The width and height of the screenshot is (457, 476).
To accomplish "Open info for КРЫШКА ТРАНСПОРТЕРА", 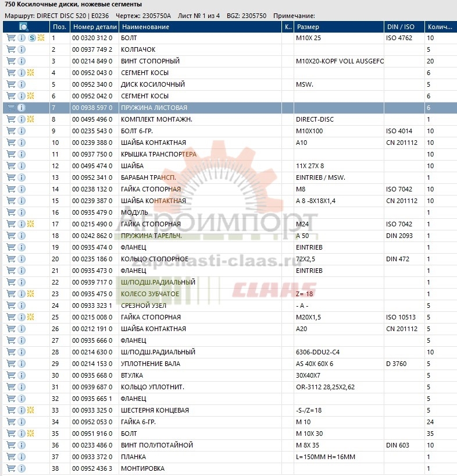I will [22, 154].
